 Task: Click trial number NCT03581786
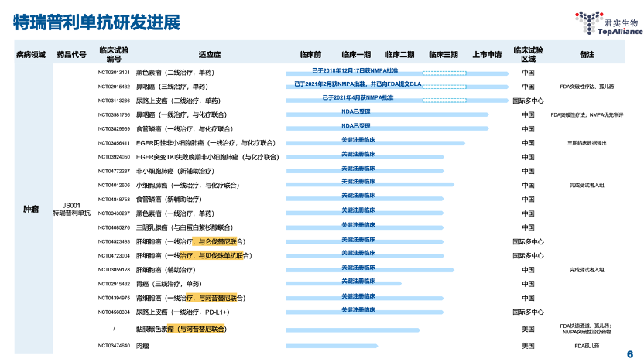114,115
